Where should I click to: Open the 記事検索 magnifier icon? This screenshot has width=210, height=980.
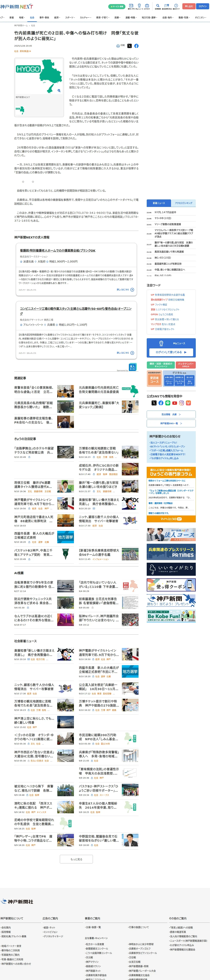158,7
